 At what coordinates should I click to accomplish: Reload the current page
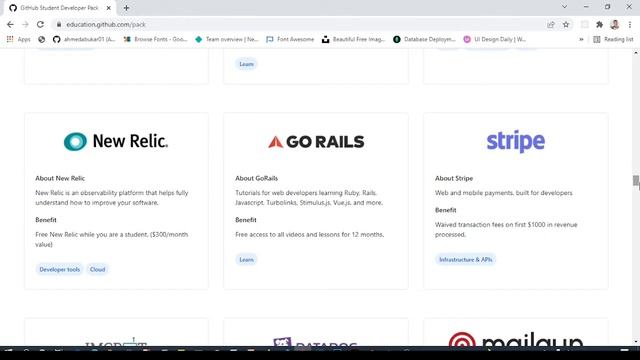[x=40, y=24]
